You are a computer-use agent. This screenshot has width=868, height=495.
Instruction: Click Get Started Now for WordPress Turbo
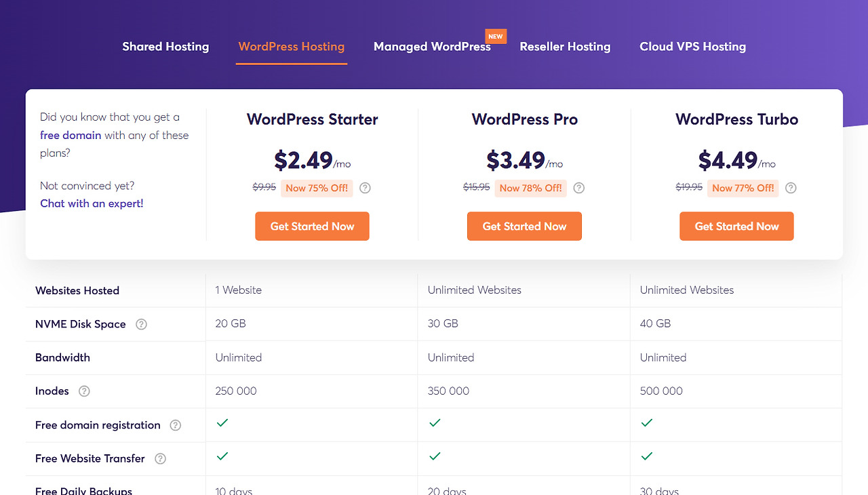click(x=736, y=226)
